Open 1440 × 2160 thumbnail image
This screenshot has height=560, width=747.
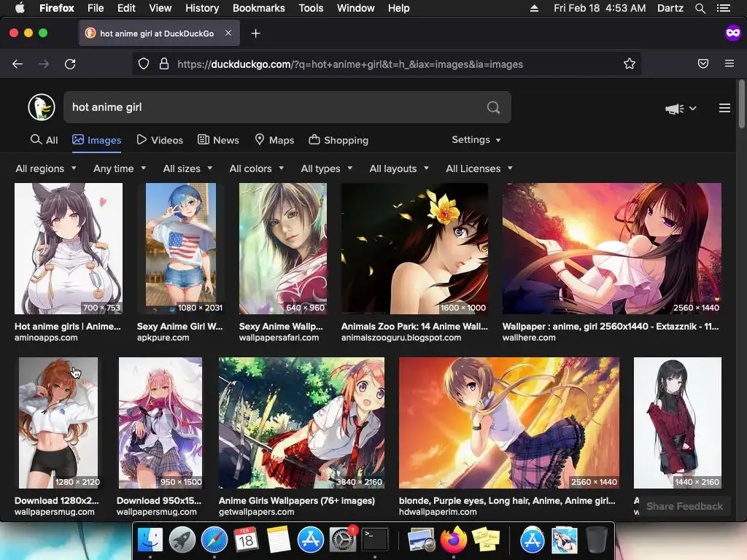(x=678, y=423)
